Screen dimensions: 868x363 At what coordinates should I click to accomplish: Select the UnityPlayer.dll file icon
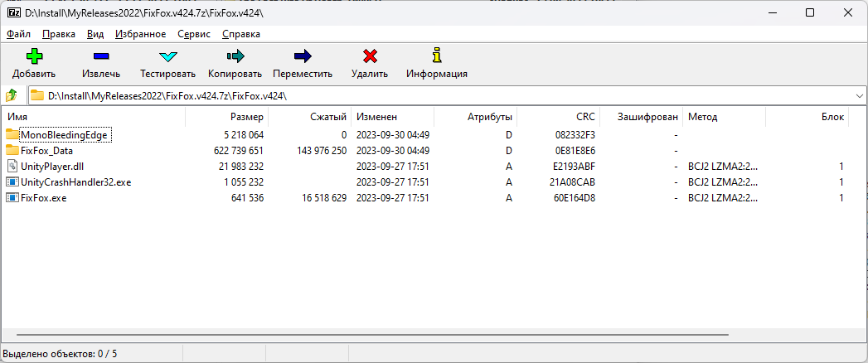coord(12,166)
